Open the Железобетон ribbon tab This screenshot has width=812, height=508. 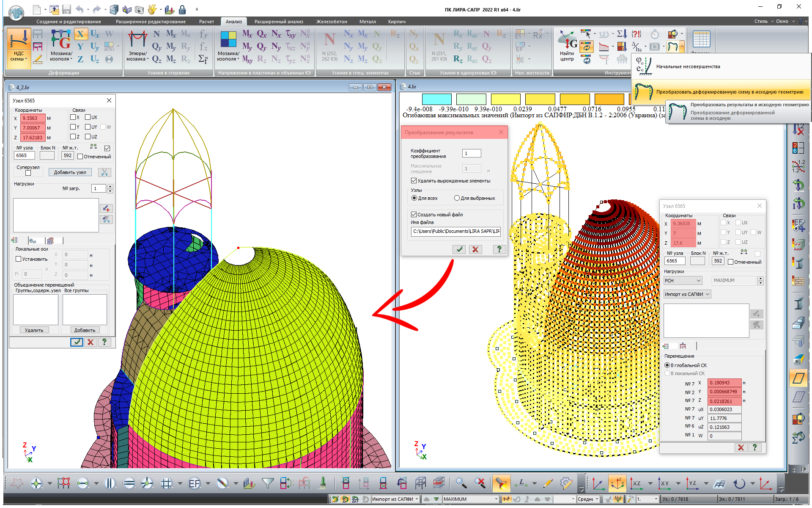pyautogui.click(x=331, y=22)
